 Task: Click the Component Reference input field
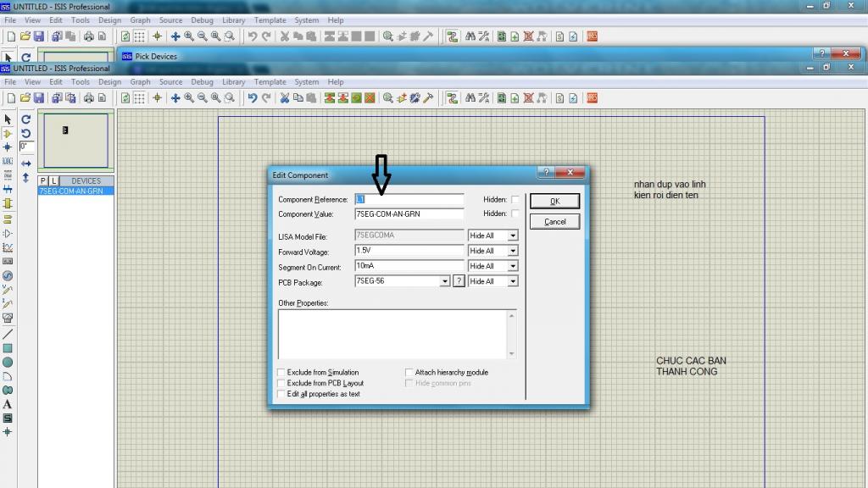409,199
